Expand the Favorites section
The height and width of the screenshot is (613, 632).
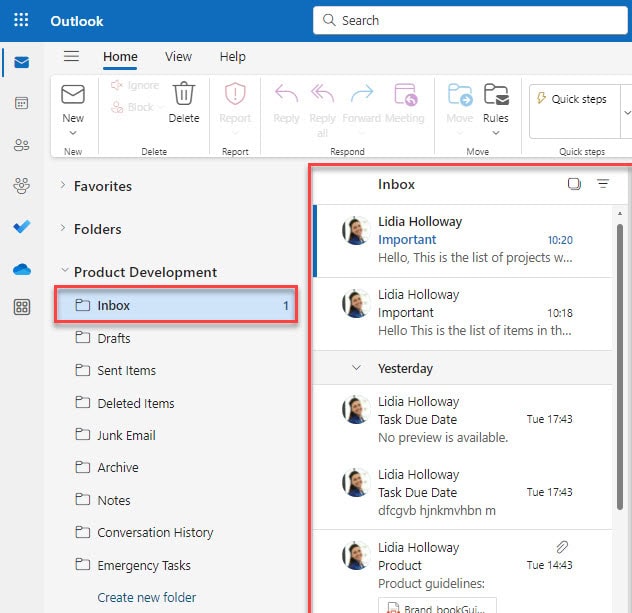pos(62,185)
